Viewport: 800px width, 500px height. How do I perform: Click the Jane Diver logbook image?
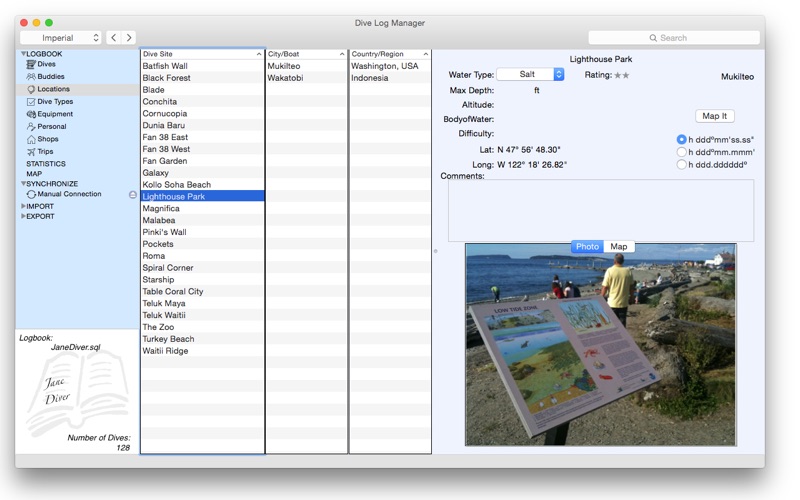77,393
